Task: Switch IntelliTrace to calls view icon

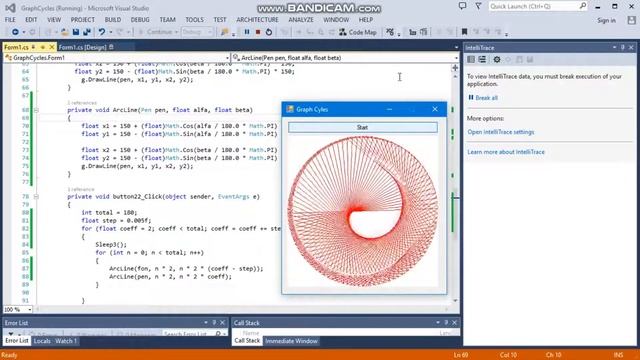Action: point(482,60)
